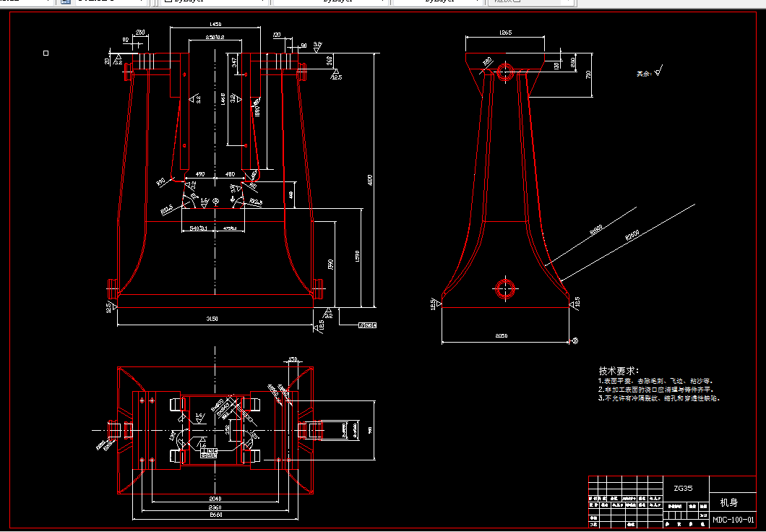Select drawing number MDC-100-01
The height and width of the screenshot is (532, 766).
[x=733, y=520]
